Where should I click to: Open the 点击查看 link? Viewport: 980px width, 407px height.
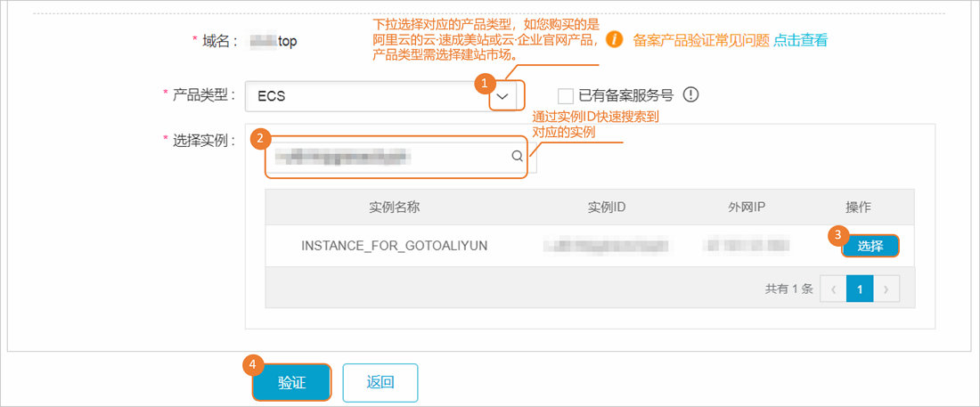(801, 40)
